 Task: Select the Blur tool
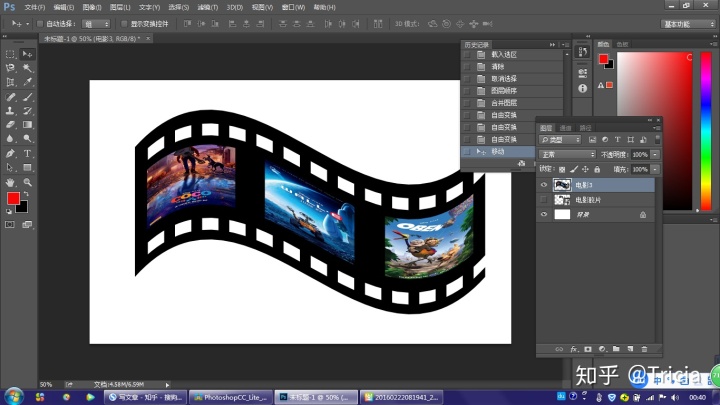point(10,138)
